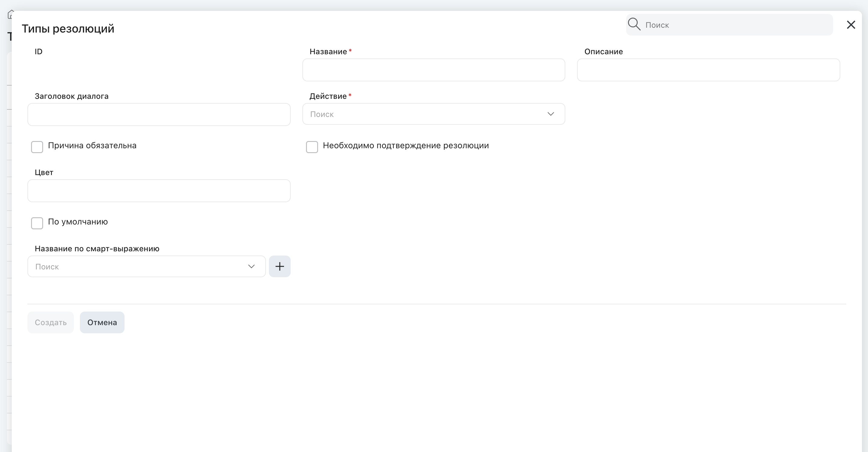Enable the Причина обязательна checkbox
868x452 pixels.
tap(37, 147)
